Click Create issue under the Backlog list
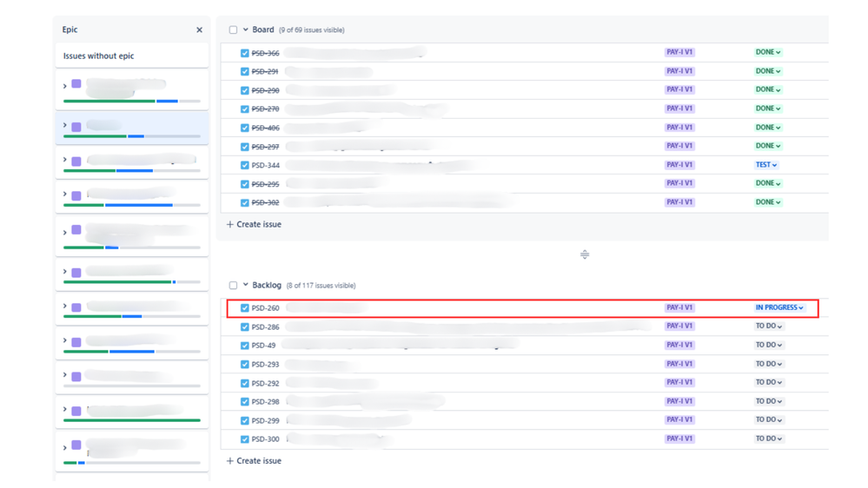Screen dimensions: 868x488 [x=254, y=460]
